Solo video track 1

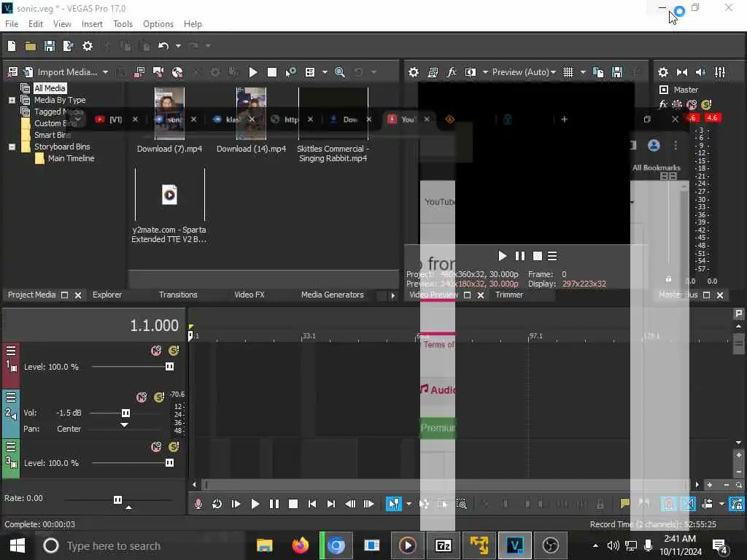(x=174, y=351)
